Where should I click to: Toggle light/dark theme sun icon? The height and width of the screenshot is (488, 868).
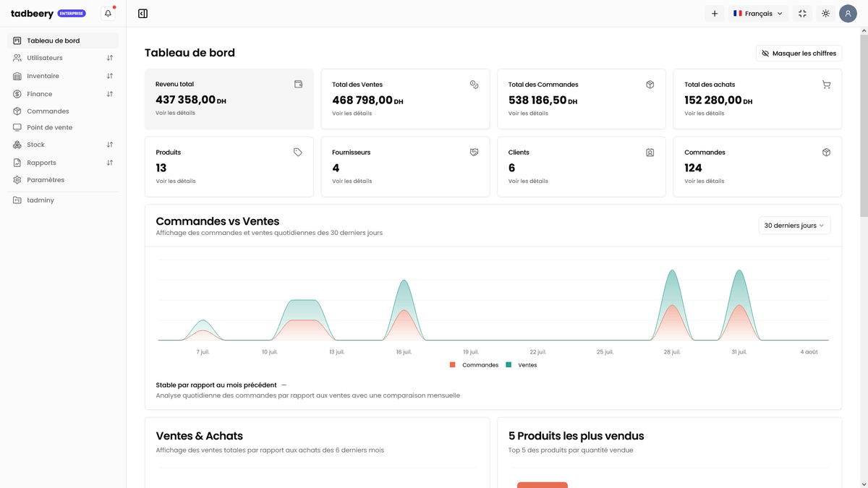coord(825,14)
